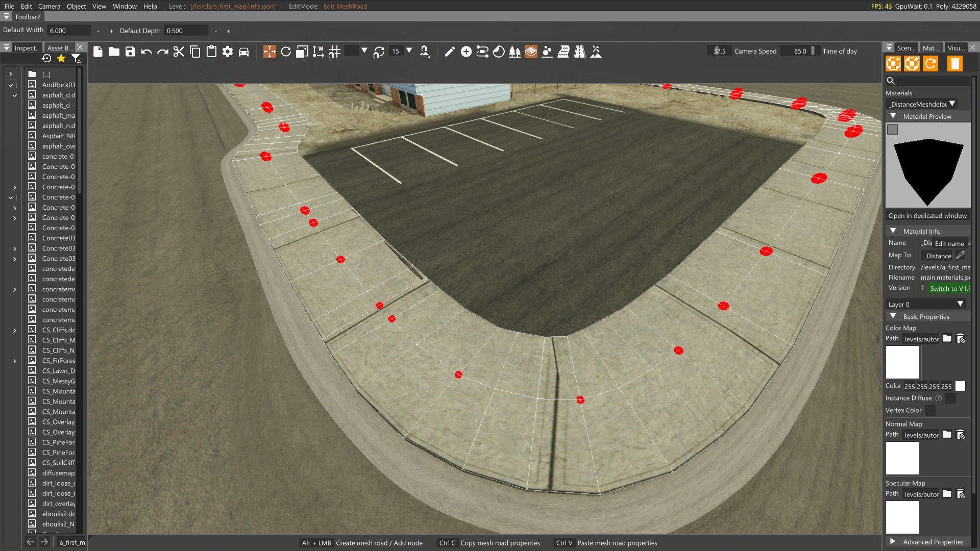Click the white Color Map color swatch
Viewport: 980px width, 551px height.
coord(960,387)
